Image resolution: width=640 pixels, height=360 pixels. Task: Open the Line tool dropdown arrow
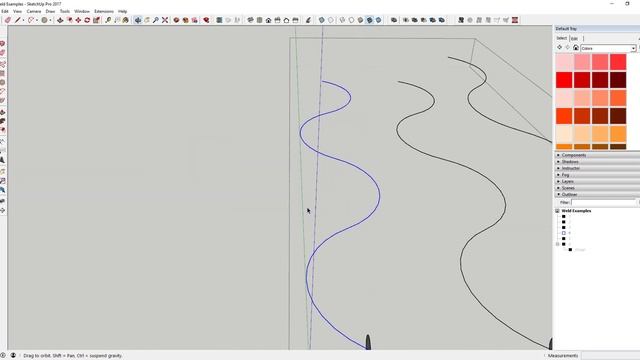tap(23, 20)
